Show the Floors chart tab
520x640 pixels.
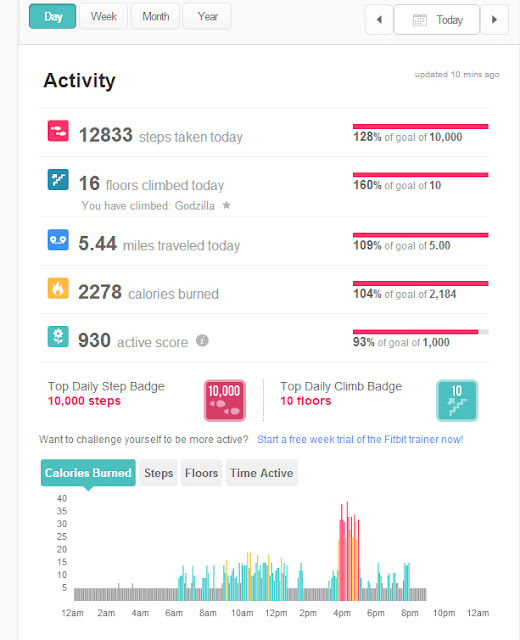(201, 473)
